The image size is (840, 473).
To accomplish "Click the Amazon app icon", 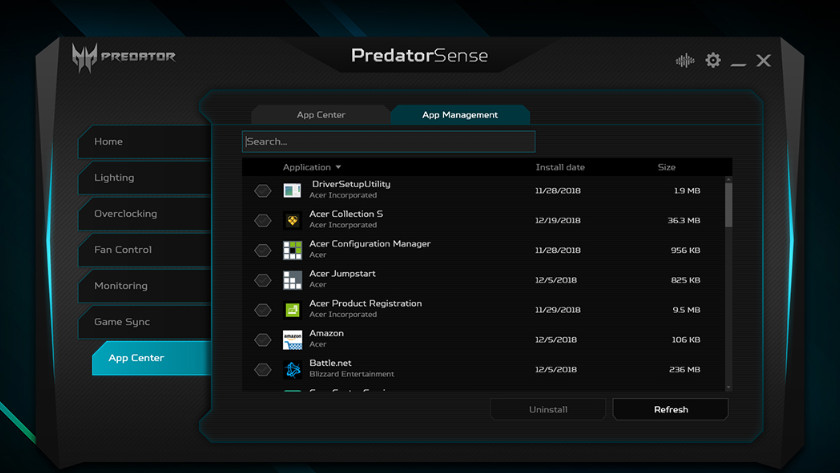I will pyautogui.click(x=292, y=339).
